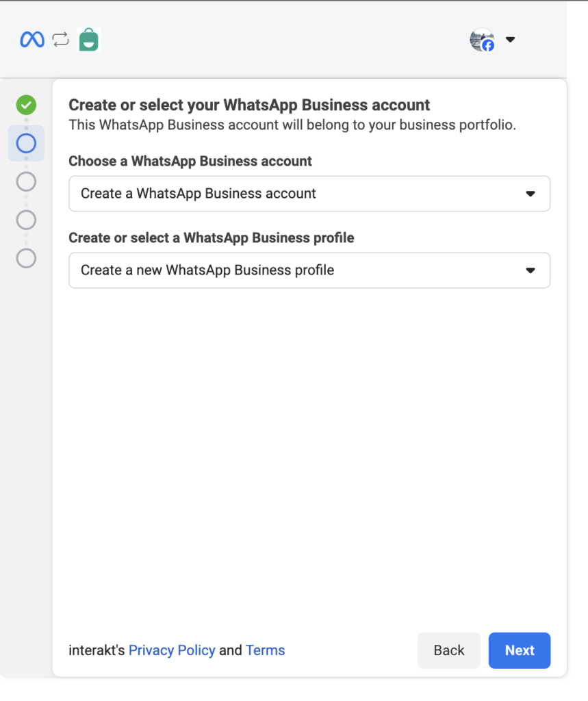Go back with the Back button
This screenshot has width=588, height=701.
coord(449,650)
